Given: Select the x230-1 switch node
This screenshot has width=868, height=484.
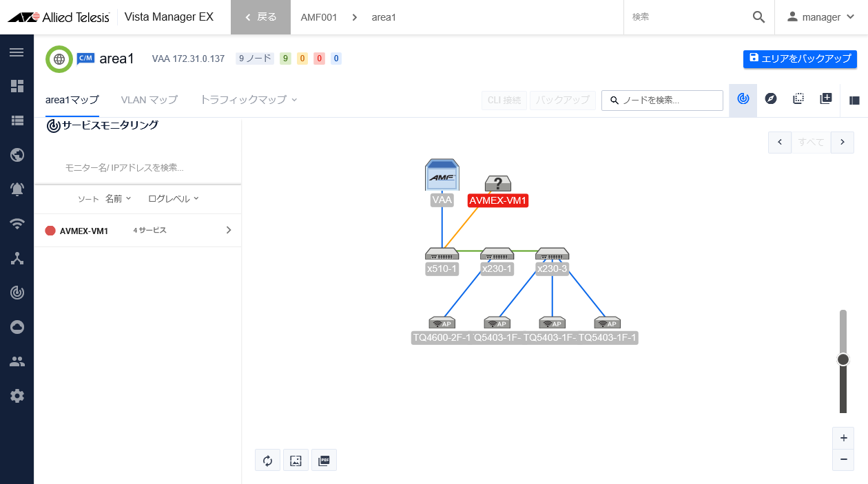Looking at the screenshot, I should pyautogui.click(x=497, y=253).
